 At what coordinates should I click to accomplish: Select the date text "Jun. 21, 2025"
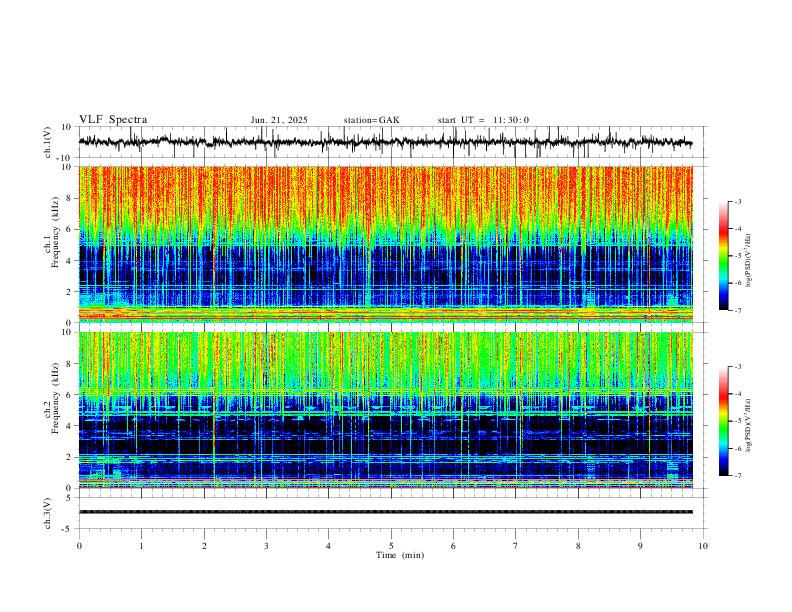(x=279, y=120)
